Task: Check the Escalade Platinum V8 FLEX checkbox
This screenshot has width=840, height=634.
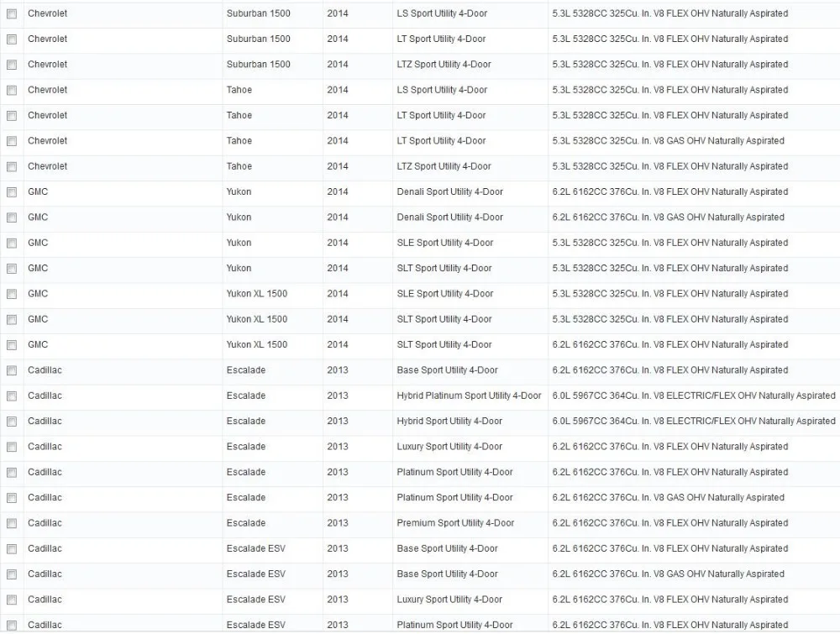Action: click(x=12, y=473)
